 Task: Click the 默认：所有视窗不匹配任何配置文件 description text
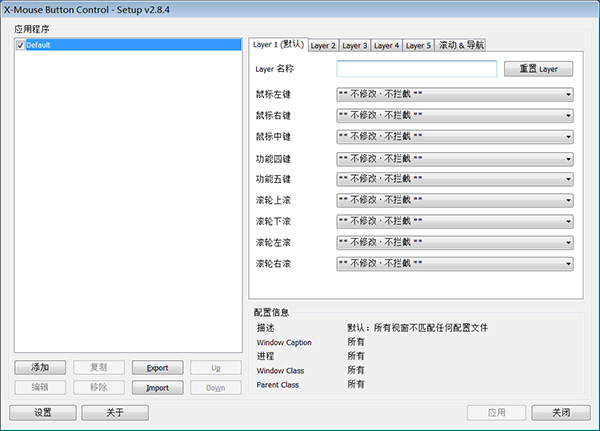417,328
